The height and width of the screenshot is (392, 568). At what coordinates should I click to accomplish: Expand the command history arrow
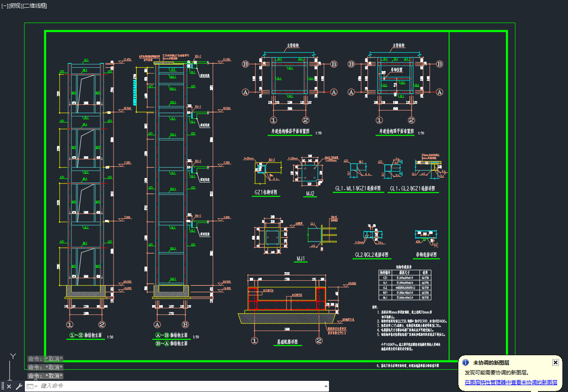(x=326, y=386)
